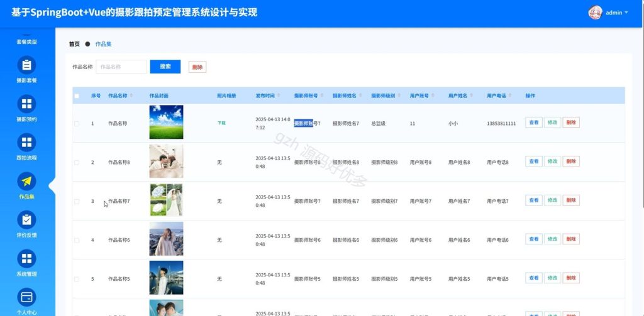This screenshot has width=644, height=316.
Task: Sort by 用户电话 column arrows
Action: coord(509,95)
